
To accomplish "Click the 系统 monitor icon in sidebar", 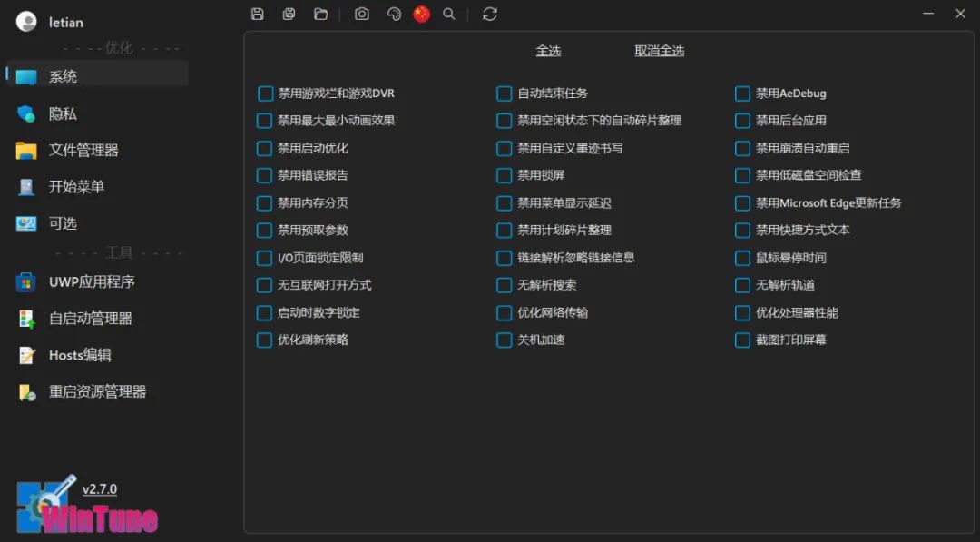I will point(26,77).
